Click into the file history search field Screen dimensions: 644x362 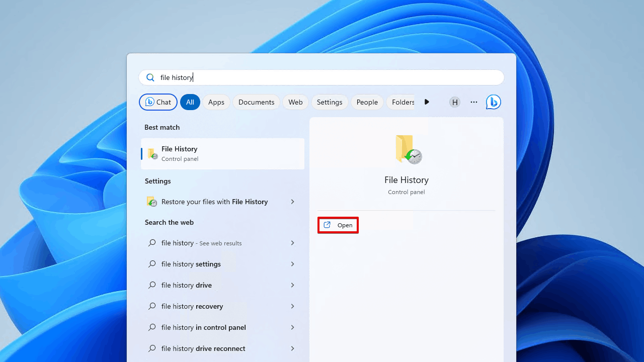(x=321, y=77)
